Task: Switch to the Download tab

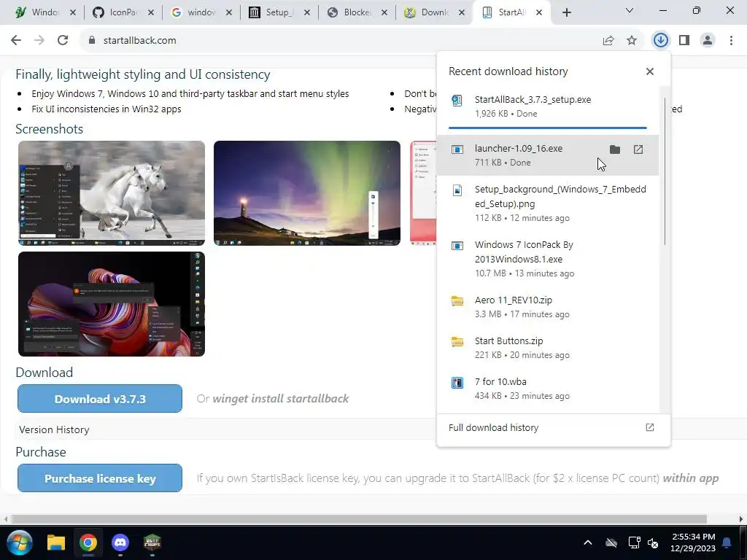Action: (435, 12)
